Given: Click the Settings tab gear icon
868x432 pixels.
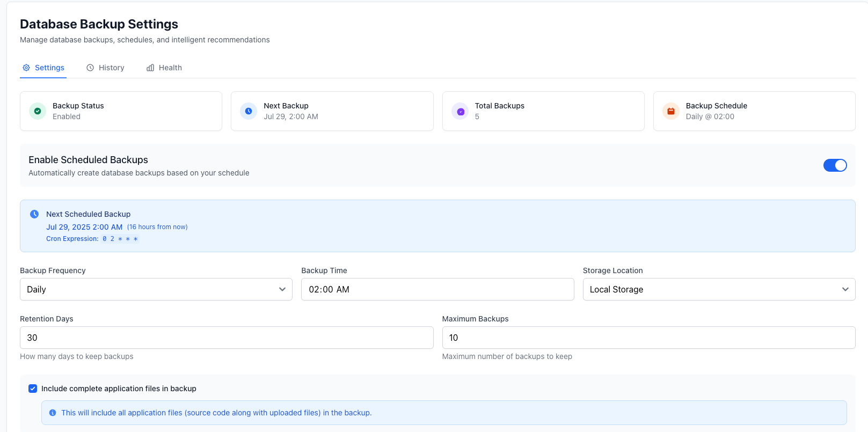Looking at the screenshot, I should click(26, 68).
